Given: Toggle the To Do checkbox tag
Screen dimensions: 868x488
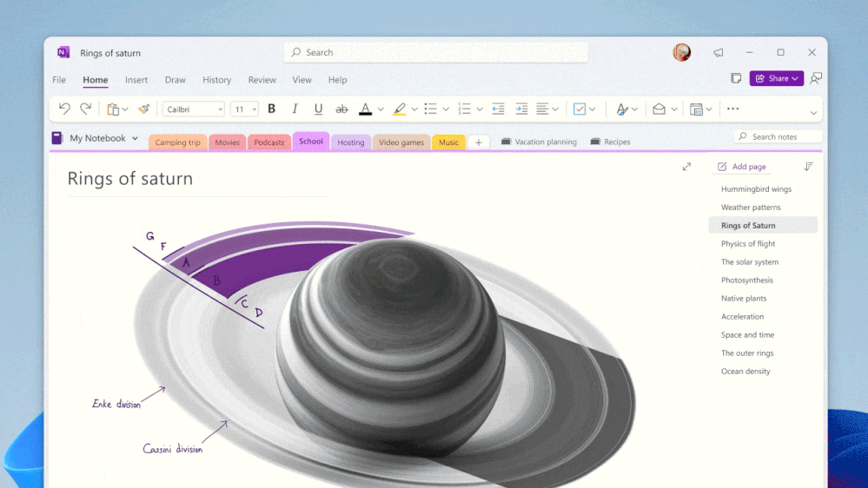Looking at the screenshot, I should 580,109.
